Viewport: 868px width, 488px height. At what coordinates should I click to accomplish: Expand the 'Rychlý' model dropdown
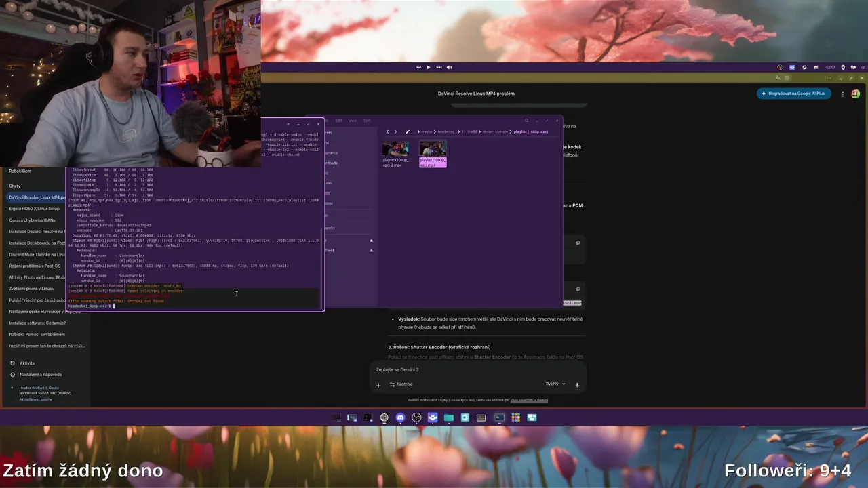coord(555,384)
